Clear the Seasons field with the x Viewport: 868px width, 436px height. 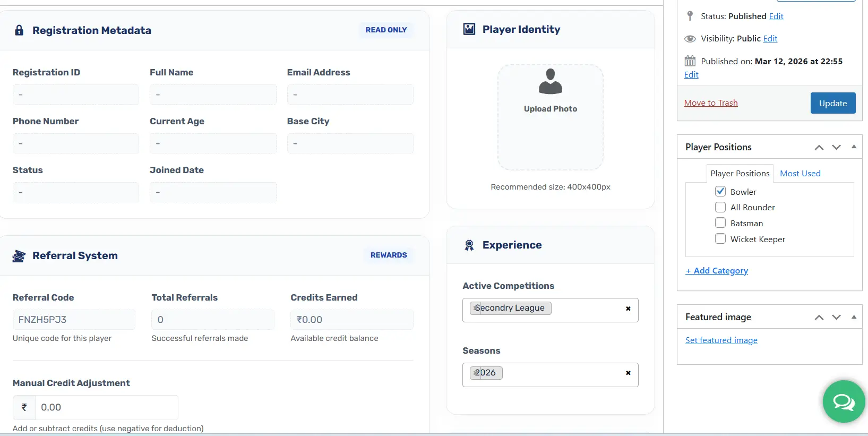pyautogui.click(x=628, y=373)
